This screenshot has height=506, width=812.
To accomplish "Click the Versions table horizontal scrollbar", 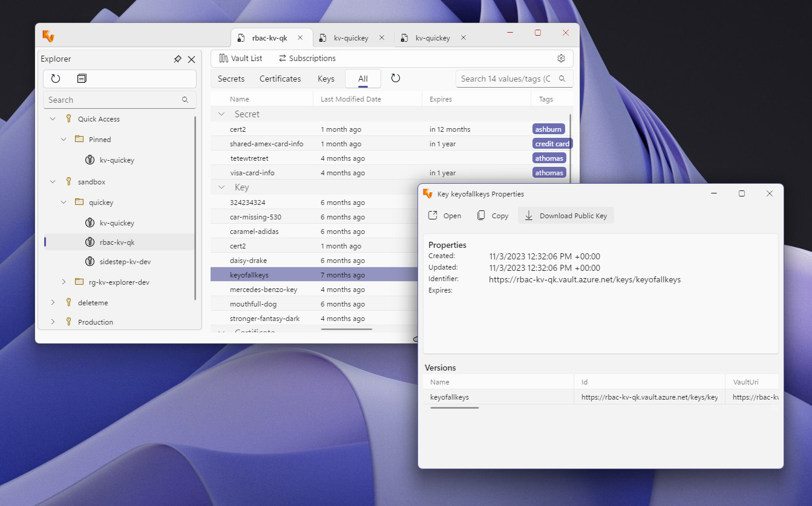I will coord(454,407).
